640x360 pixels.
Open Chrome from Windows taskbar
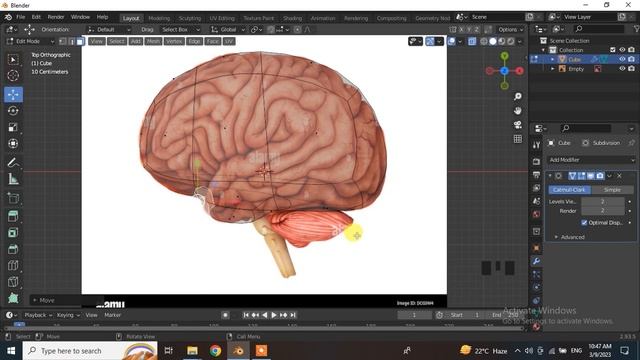[216, 351]
